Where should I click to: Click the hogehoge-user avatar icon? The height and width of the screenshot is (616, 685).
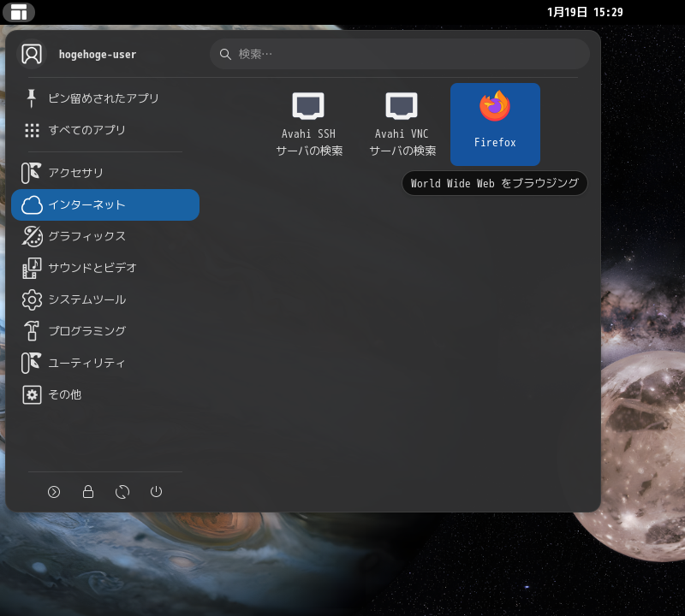coord(32,54)
